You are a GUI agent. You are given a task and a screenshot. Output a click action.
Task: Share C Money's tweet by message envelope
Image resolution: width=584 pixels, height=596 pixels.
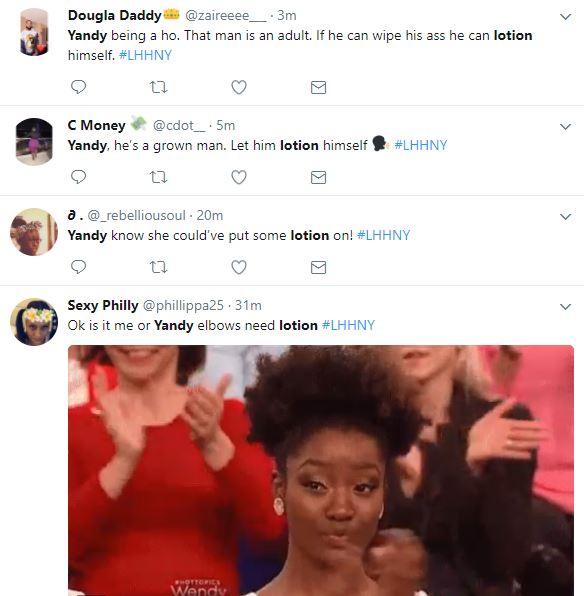coord(318,178)
